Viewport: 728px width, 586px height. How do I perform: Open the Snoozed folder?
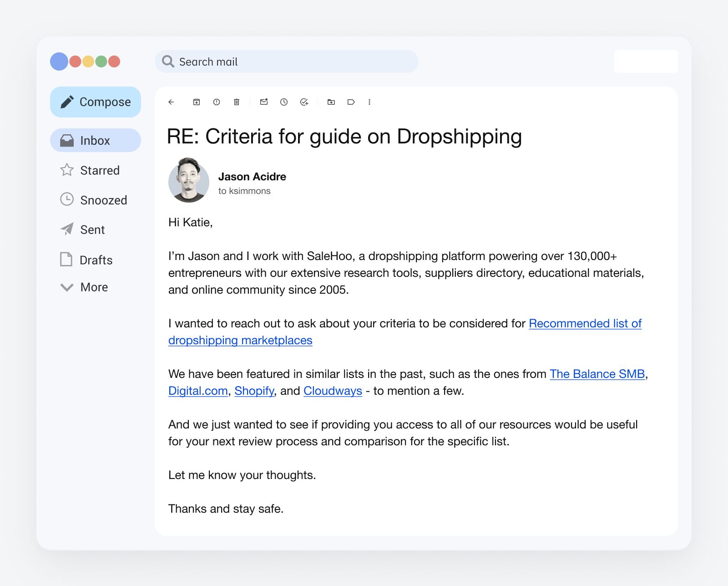(104, 200)
